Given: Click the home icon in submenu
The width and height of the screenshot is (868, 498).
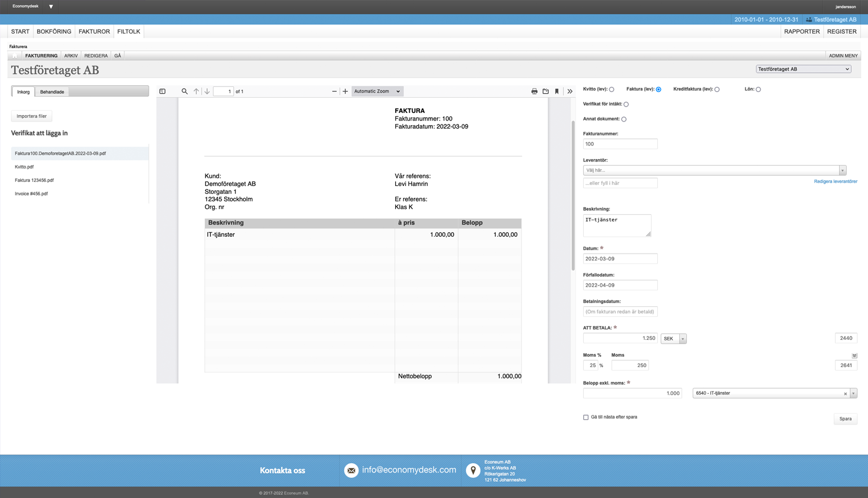Looking at the screenshot, I should tap(15, 56).
